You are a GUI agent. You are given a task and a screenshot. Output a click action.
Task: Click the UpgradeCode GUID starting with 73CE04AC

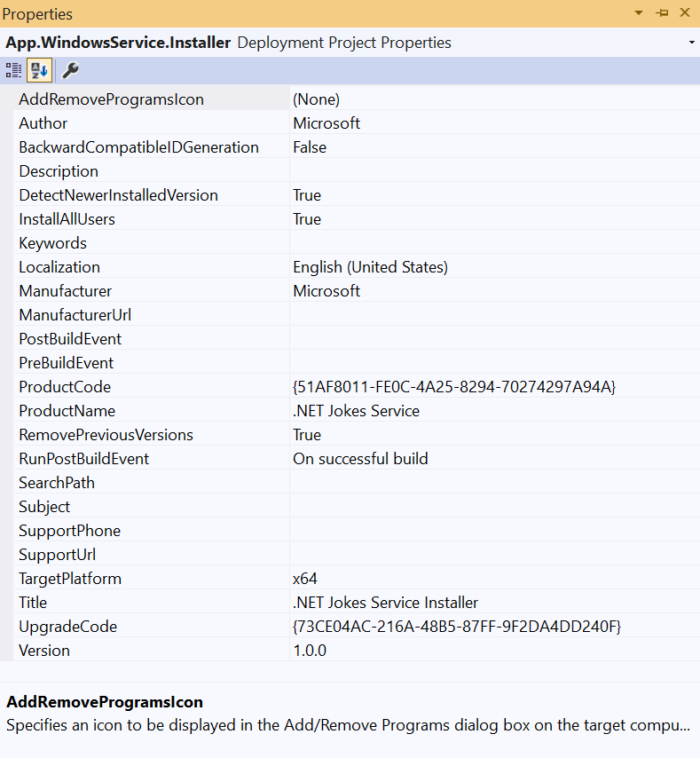click(x=457, y=627)
